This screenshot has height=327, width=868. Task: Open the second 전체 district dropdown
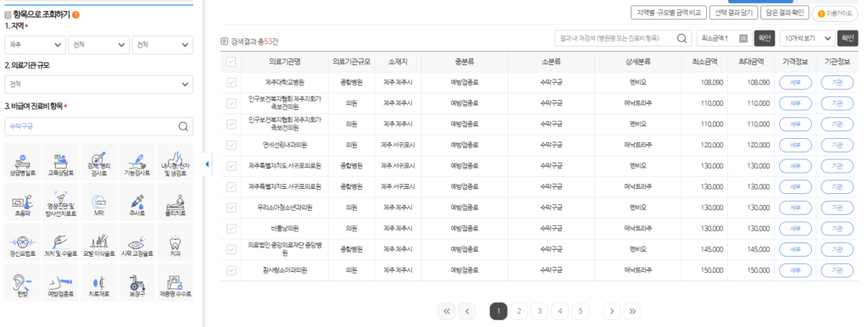98,45
